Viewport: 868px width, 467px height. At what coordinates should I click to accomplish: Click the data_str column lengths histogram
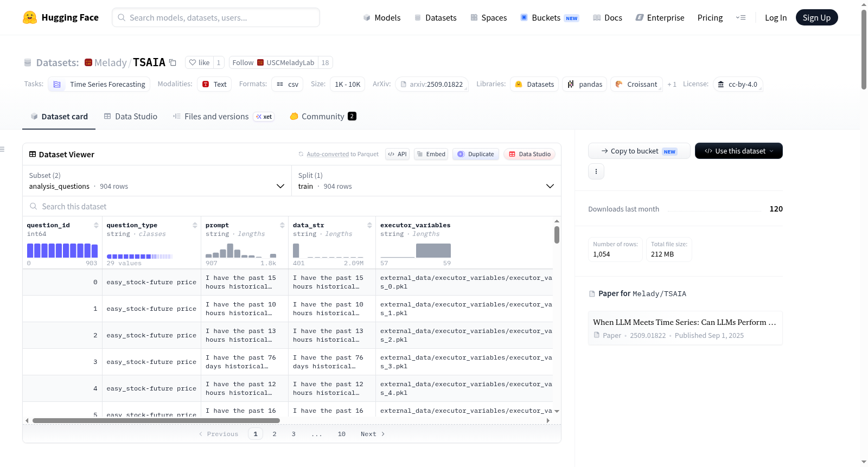(328, 251)
